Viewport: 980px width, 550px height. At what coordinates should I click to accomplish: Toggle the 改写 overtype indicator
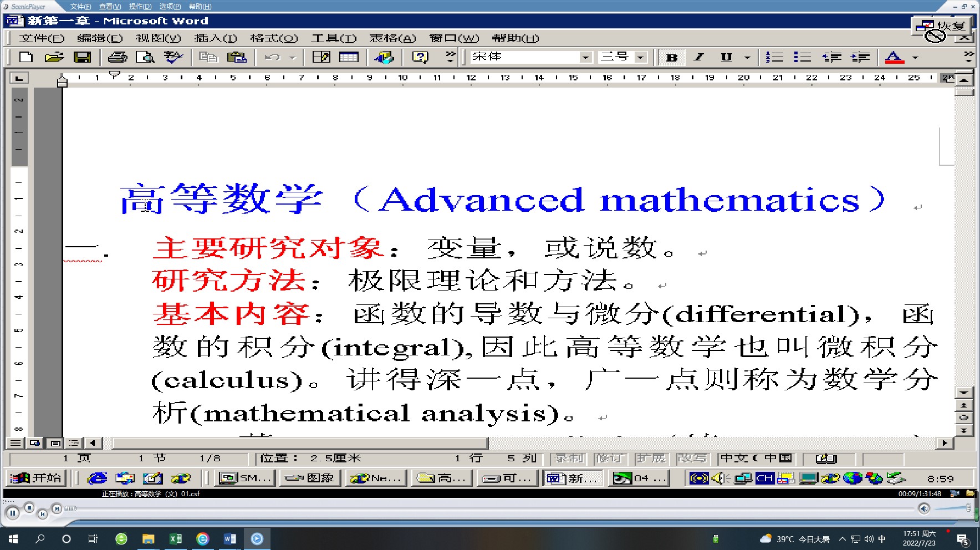692,459
